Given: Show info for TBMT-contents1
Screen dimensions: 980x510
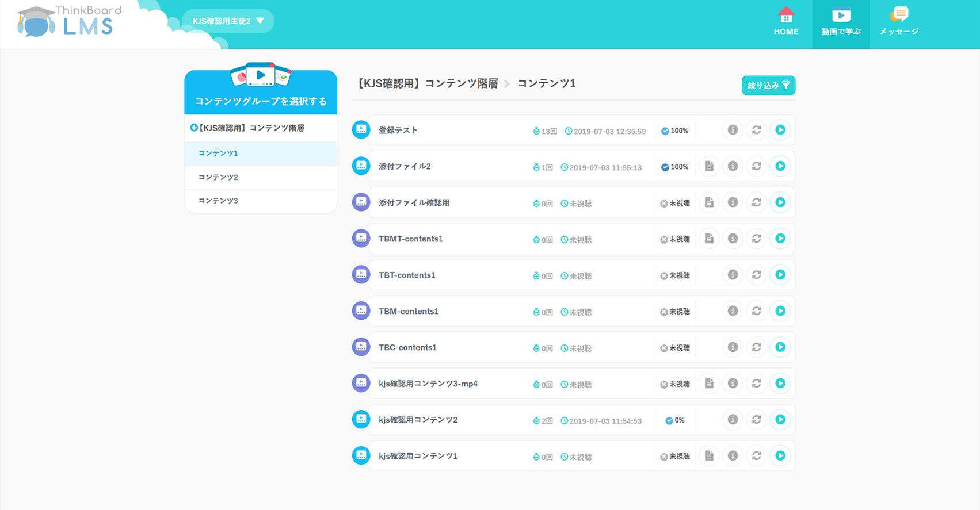Looking at the screenshot, I should [733, 239].
